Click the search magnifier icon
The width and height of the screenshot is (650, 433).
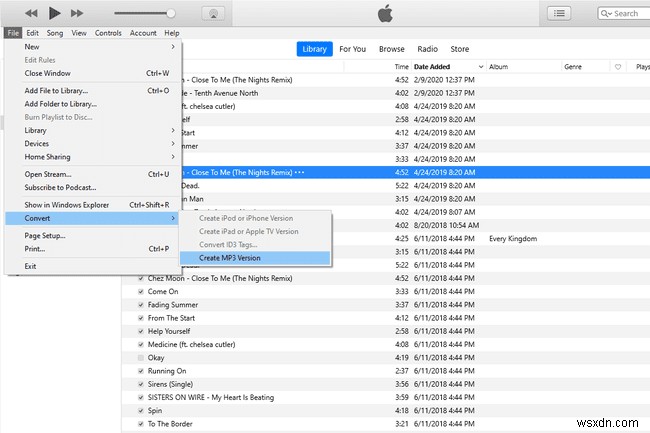[606, 14]
